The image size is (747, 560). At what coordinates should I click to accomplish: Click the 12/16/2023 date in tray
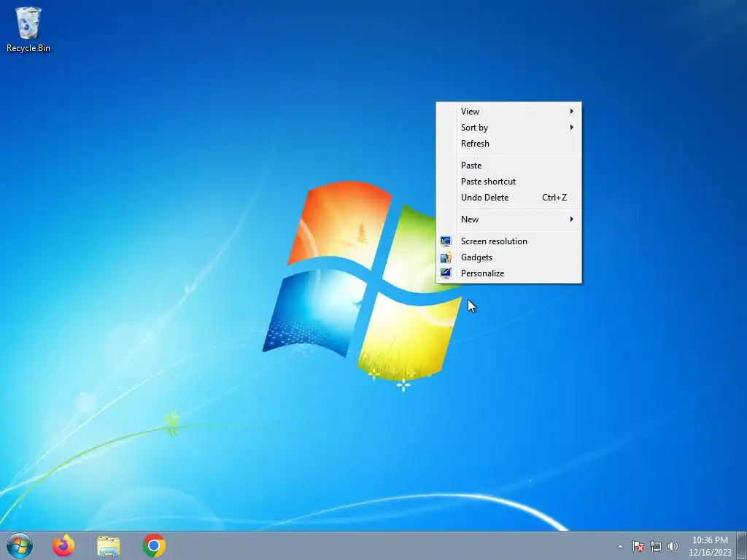[710, 553]
